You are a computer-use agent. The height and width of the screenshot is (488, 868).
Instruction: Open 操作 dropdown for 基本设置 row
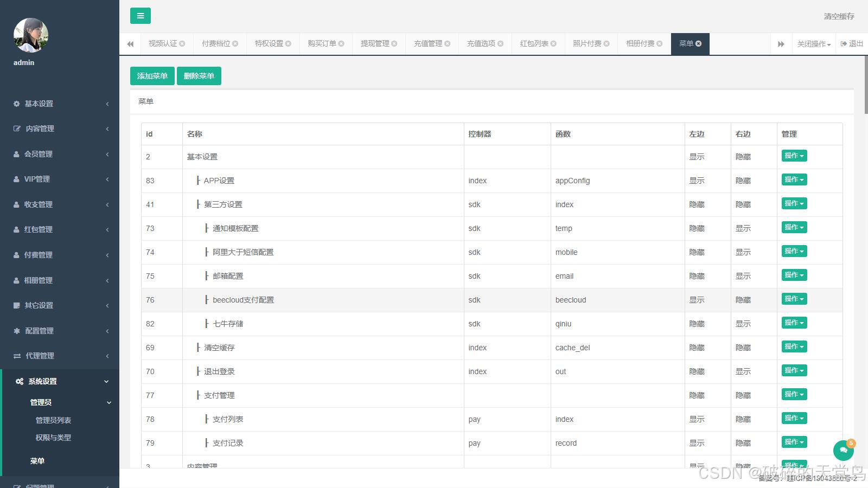tap(794, 156)
